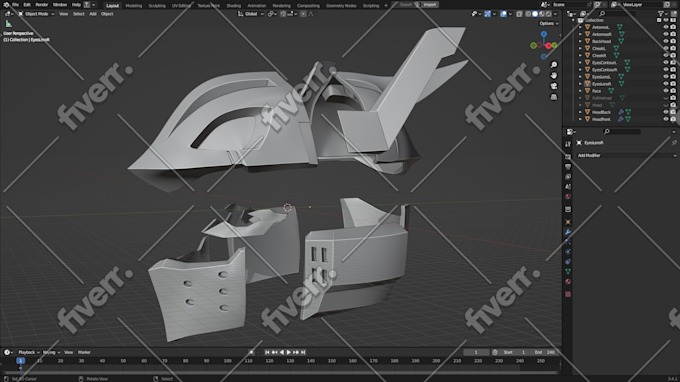
Task: Jump to the timeline end frame
Action: click(303, 352)
